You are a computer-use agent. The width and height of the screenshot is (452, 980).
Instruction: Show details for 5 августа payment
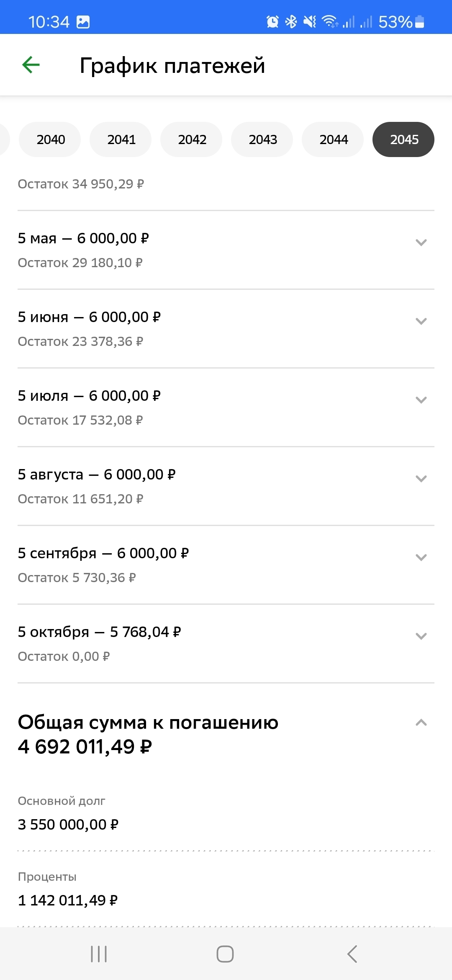coord(421,479)
